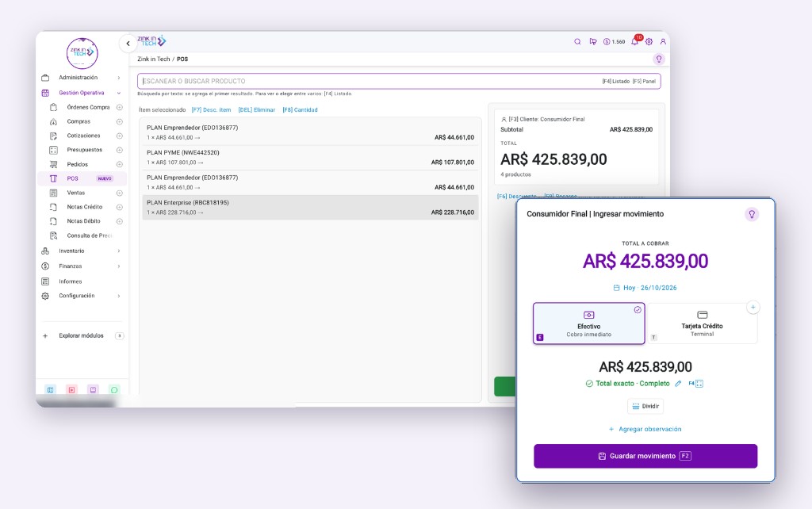Viewport: 812px width, 509px height.
Task: Expand the Configuración menu section
Action: [82, 297]
